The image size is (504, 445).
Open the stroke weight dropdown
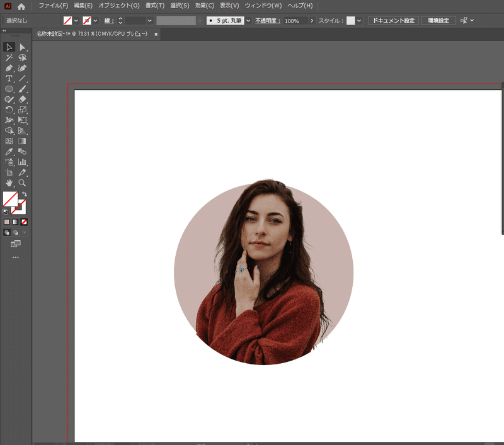click(150, 21)
